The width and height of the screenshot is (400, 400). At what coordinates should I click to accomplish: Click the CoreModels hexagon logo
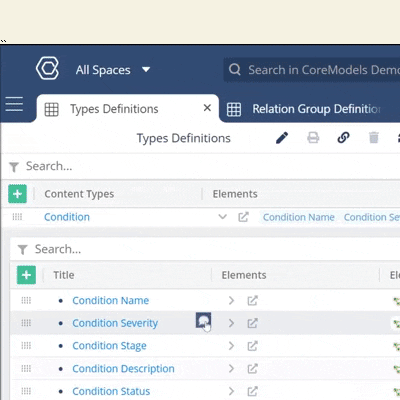(x=47, y=68)
